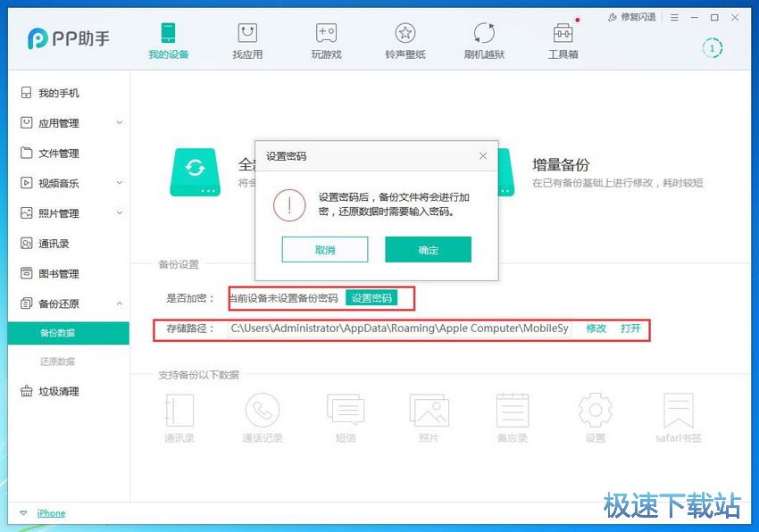
Task: Click 当前设备未设置备份密码 status text
Action: pos(283,298)
